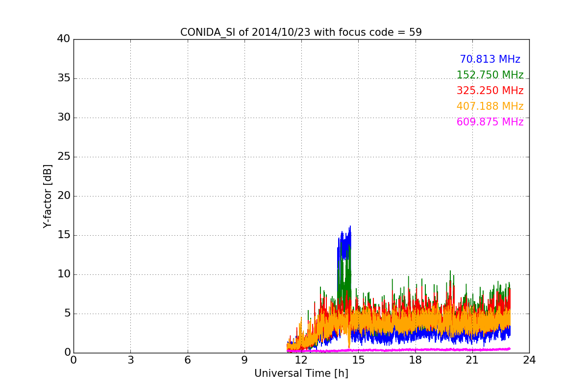
Task: Click the x-axis tick label 3
Action: click(x=130, y=360)
